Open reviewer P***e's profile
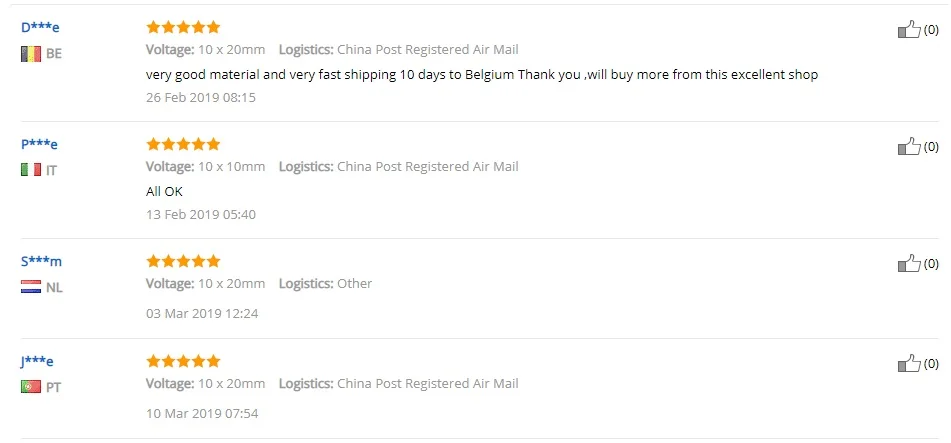Viewport: 951px width, 443px height. [39, 144]
